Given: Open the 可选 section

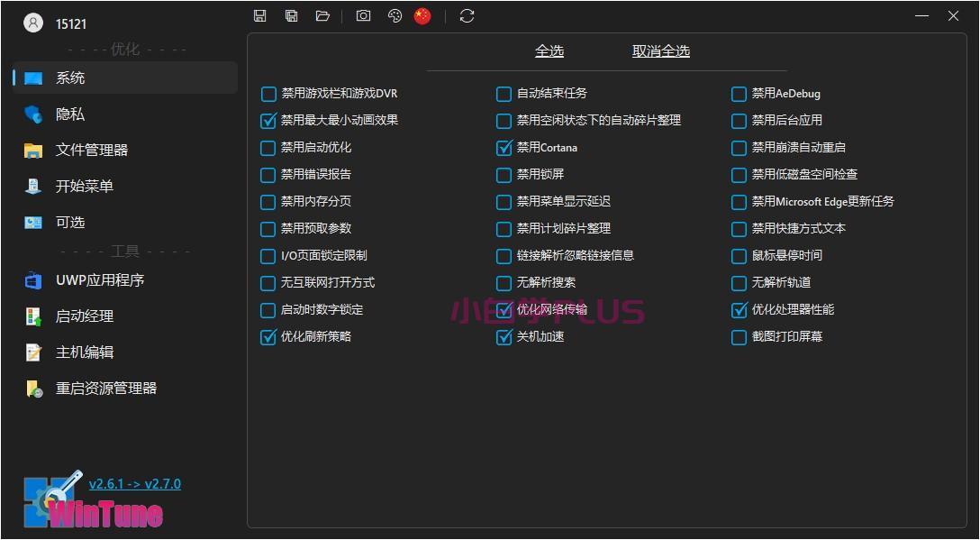Looking at the screenshot, I should coord(125,223).
